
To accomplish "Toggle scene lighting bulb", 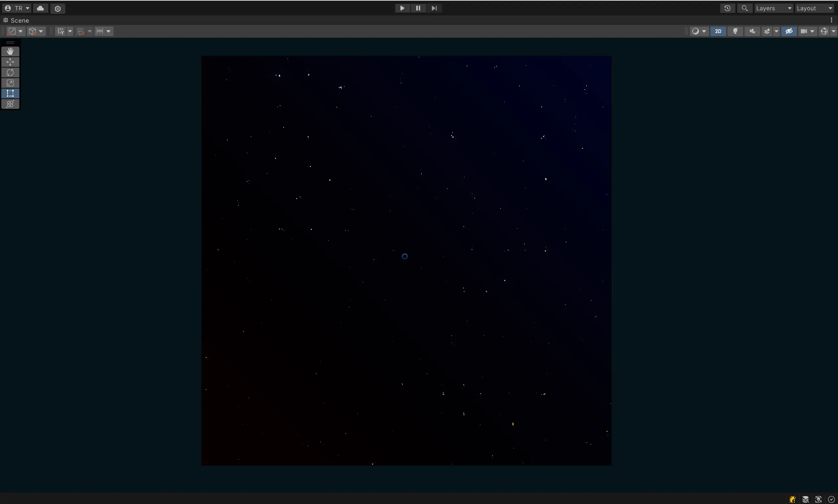I will pos(735,31).
